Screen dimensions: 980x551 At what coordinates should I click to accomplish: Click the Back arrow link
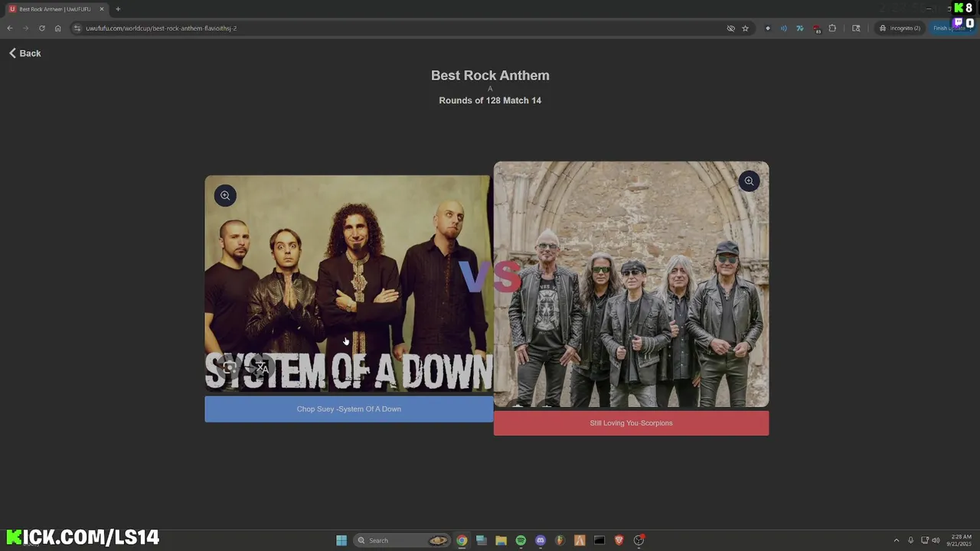24,54
